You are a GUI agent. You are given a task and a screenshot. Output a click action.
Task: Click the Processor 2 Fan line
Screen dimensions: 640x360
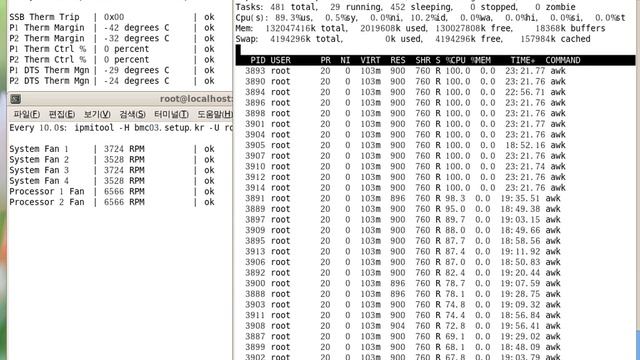112,202
